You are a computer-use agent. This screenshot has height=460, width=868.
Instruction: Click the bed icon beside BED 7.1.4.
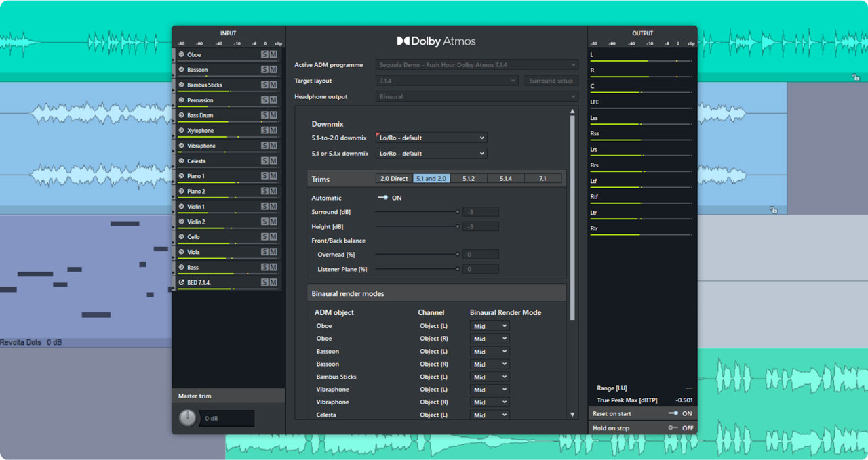point(181,282)
